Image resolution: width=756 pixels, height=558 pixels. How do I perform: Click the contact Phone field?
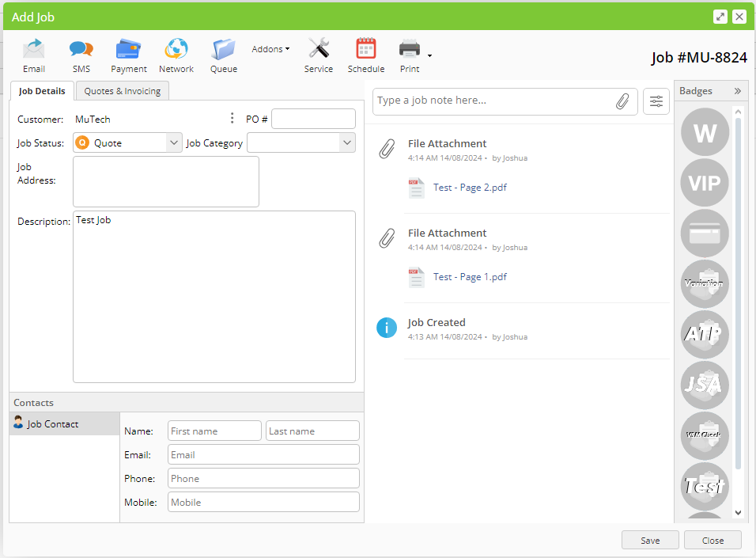263,478
